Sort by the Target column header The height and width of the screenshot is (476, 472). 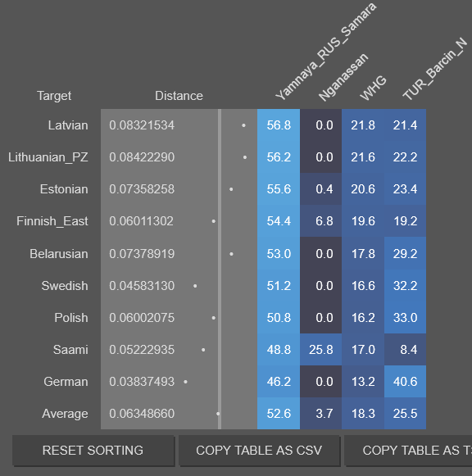click(54, 96)
